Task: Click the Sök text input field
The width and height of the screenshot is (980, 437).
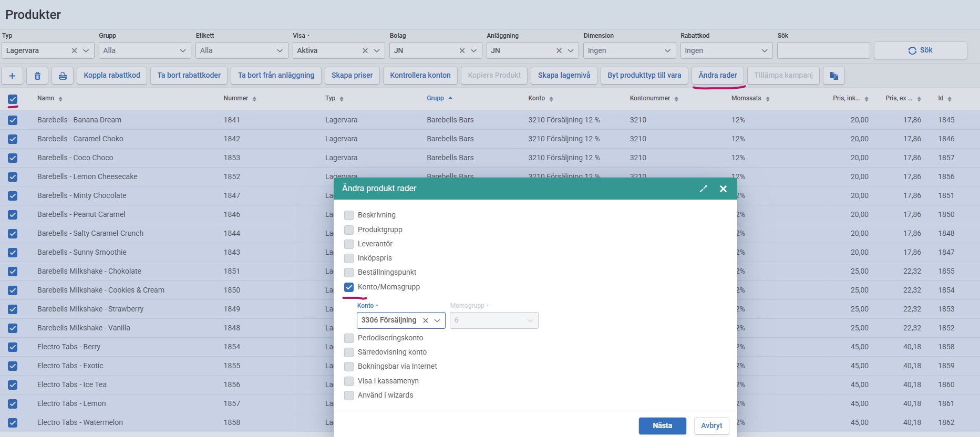Action: pos(823,51)
